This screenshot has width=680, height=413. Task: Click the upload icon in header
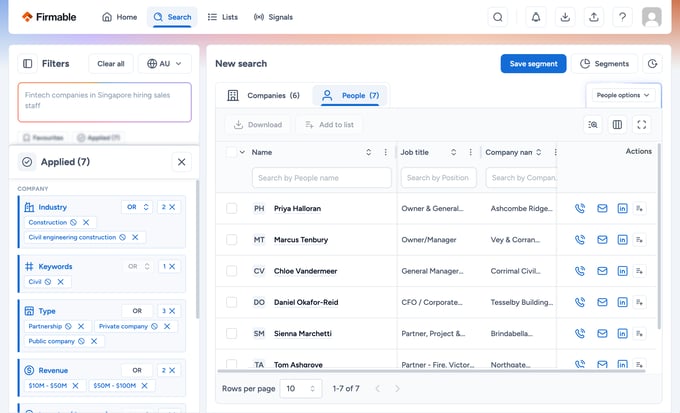click(594, 17)
